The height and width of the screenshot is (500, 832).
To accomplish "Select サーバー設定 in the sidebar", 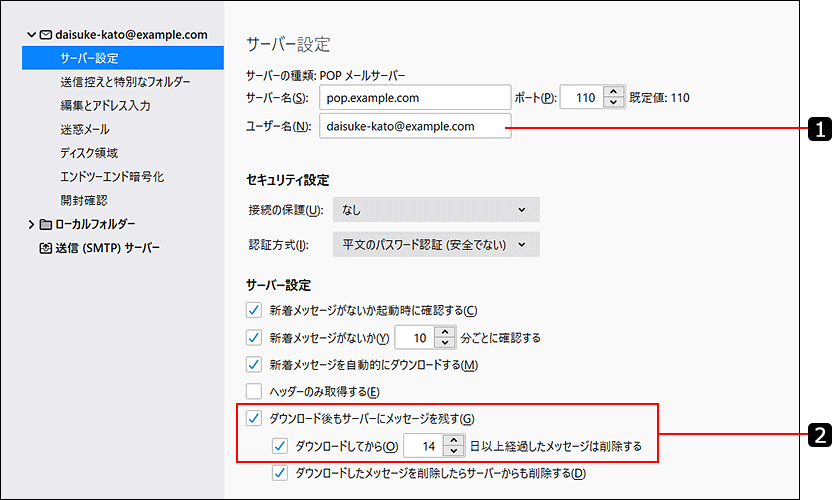I will [x=89, y=58].
